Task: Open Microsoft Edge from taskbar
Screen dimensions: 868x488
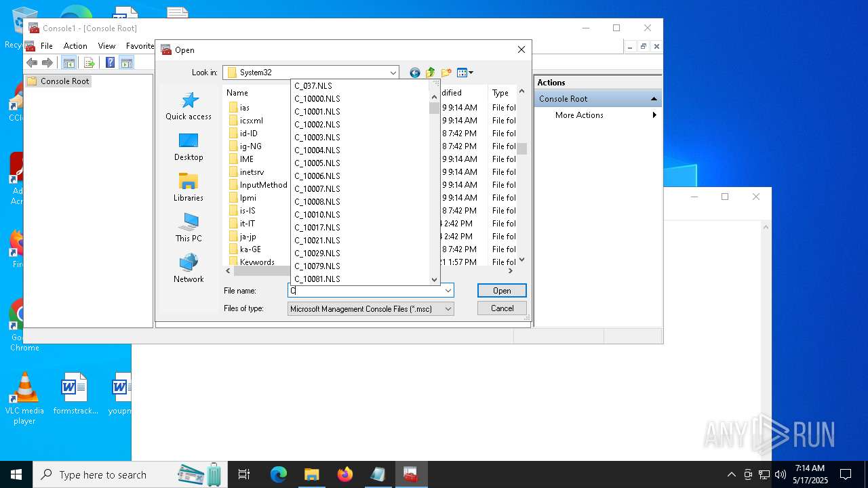Action: pos(279,474)
